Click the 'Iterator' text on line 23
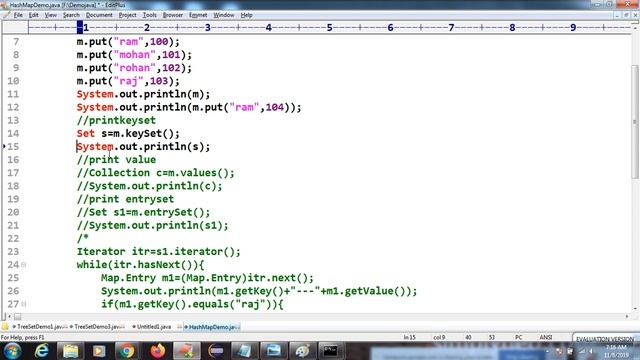640x360 pixels. [101, 251]
